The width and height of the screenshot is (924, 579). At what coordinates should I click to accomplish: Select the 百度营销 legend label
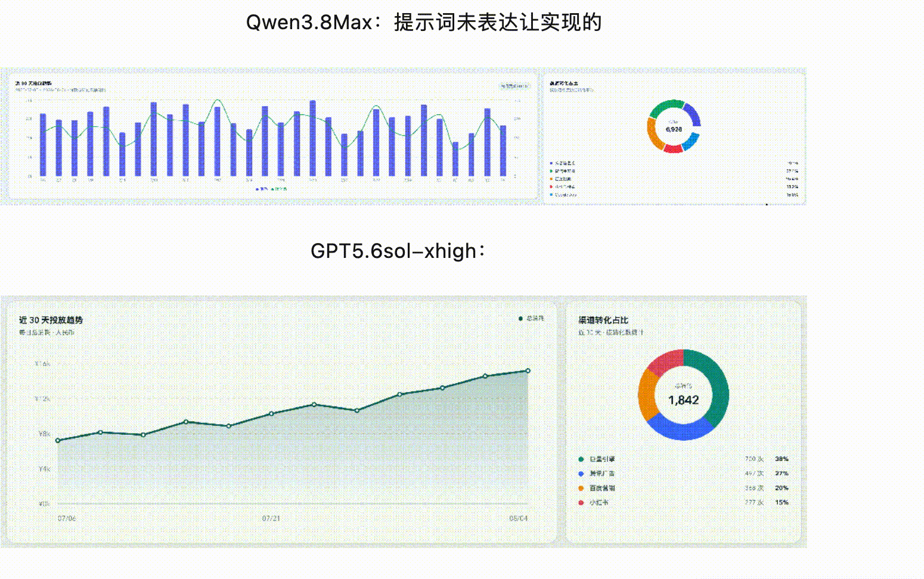coord(602,488)
